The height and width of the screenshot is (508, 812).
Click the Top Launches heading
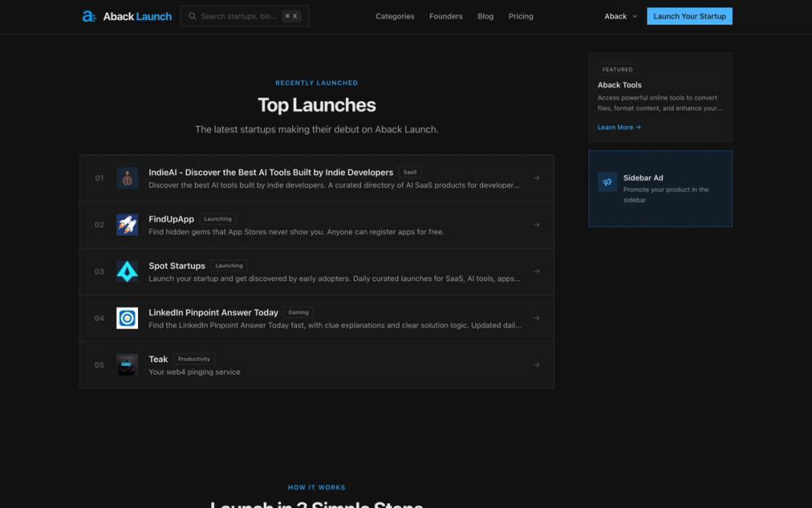click(x=317, y=105)
